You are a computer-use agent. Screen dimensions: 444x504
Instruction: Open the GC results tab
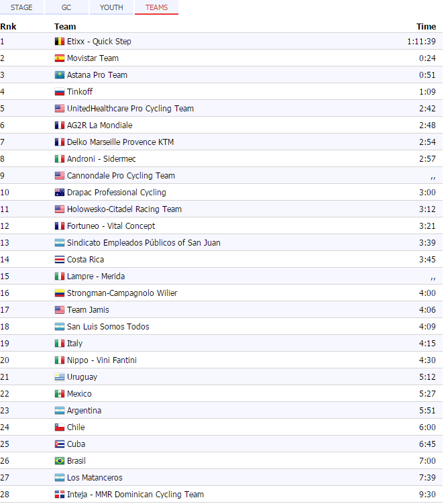pos(66,7)
